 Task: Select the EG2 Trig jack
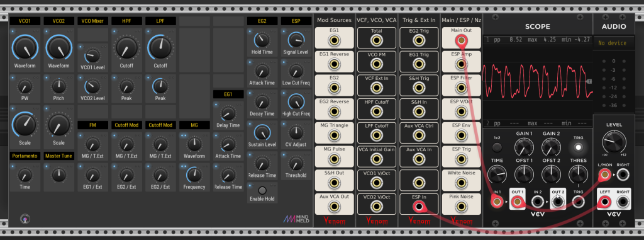(418, 40)
